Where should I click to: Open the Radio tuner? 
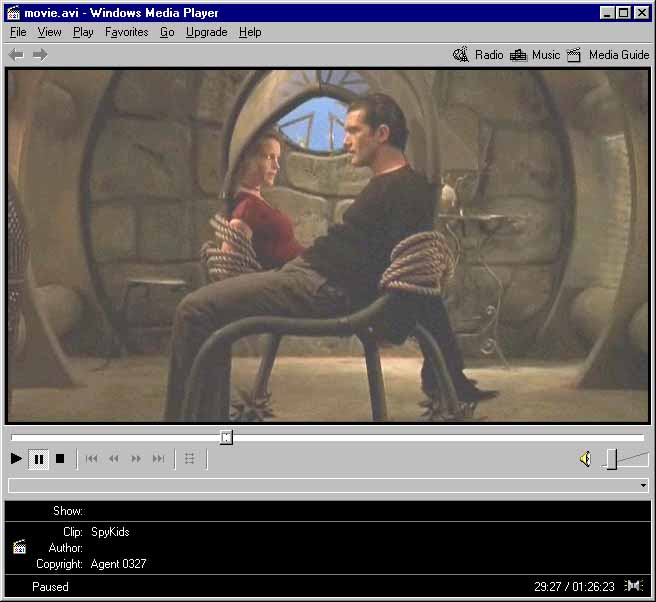pyautogui.click(x=478, y=55)
